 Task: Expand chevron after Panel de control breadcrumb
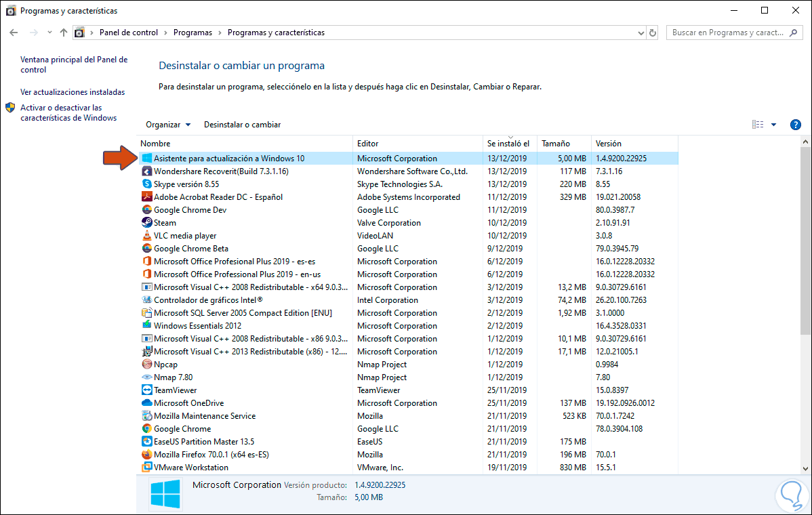click(165, 33)
